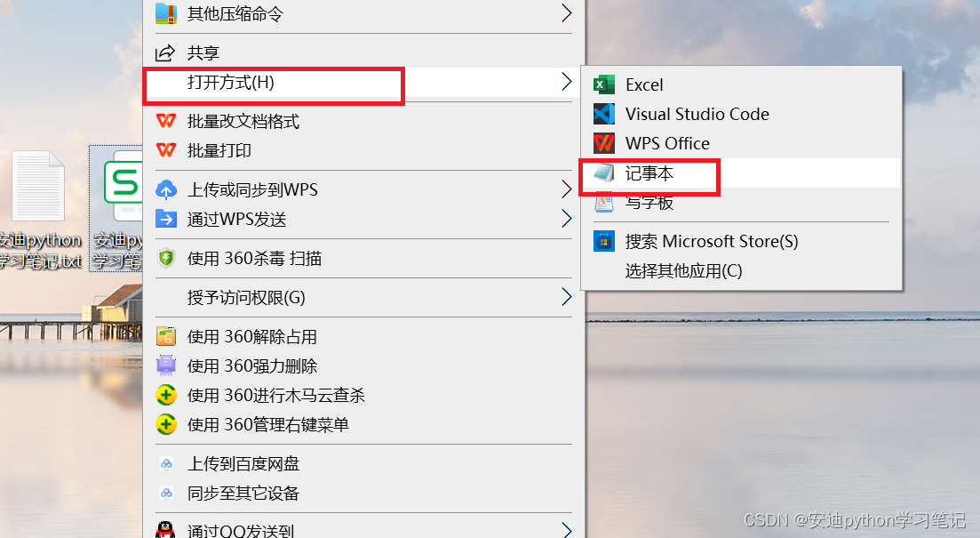Click the share icon next to 共享
The image size is (980, 538).
coord(165,53)
